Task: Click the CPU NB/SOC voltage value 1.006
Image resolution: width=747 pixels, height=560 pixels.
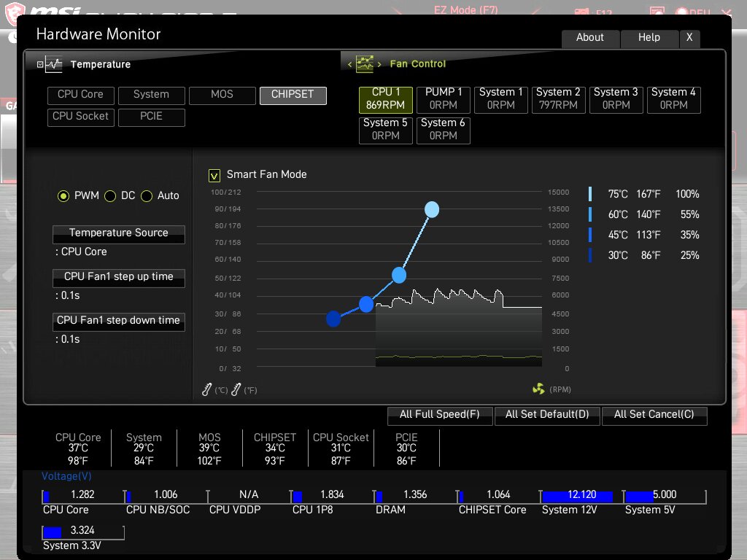Action: 166,495
